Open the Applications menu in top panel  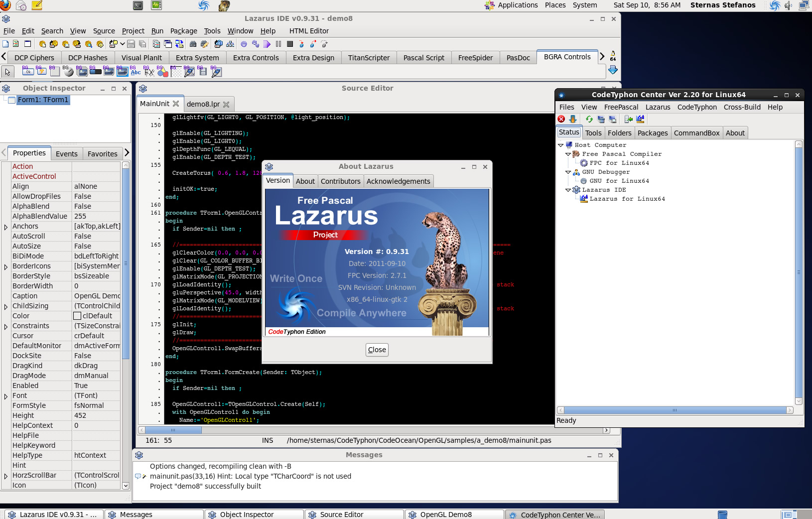click(518, 5)
